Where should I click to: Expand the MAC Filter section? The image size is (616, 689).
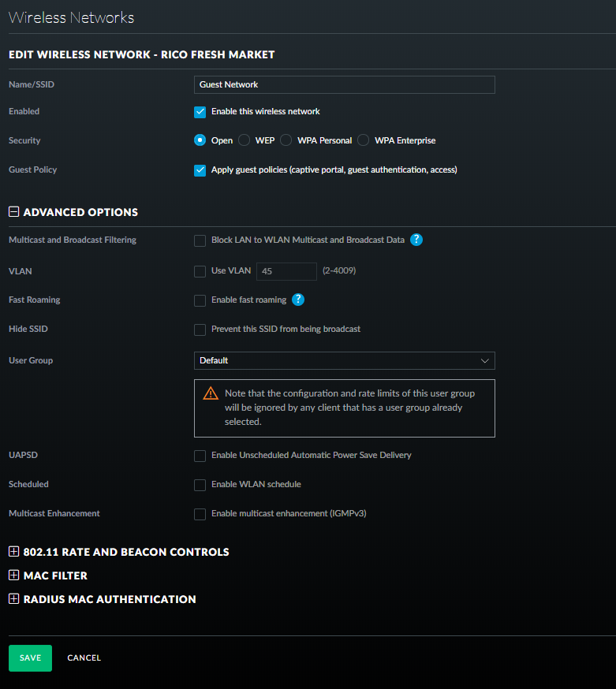[13, 575]
